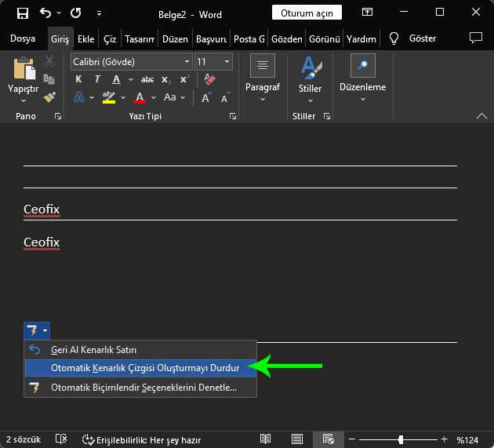The height and width of the screenshot is (448, 494).
Task: Collapse the ribbon with the up chevron
Action: click(x=481, y=116)
